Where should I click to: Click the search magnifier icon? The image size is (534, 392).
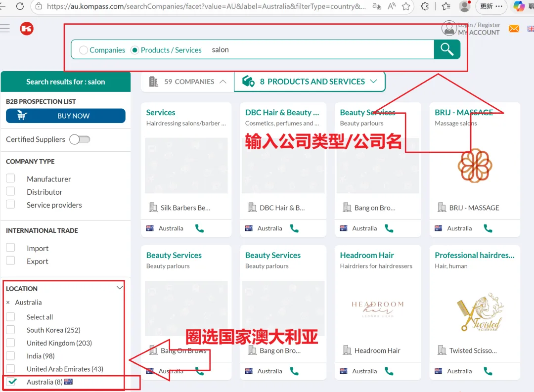446,49
